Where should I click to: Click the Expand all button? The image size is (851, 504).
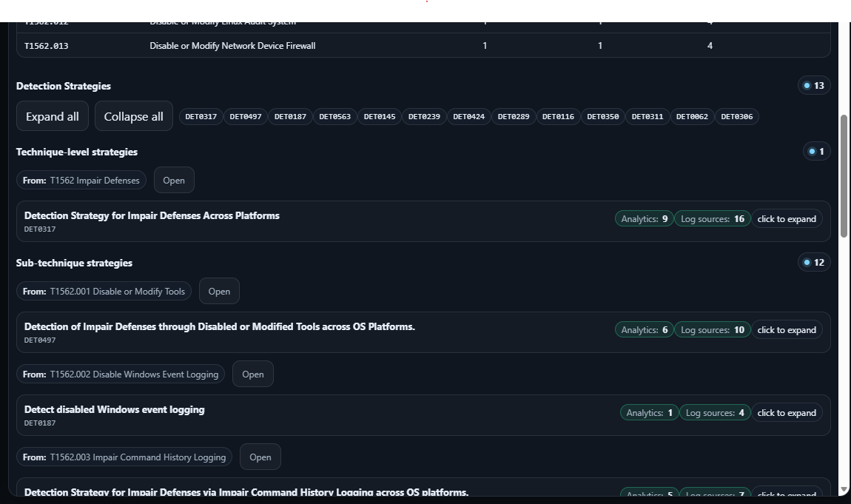tap(53, 116)
